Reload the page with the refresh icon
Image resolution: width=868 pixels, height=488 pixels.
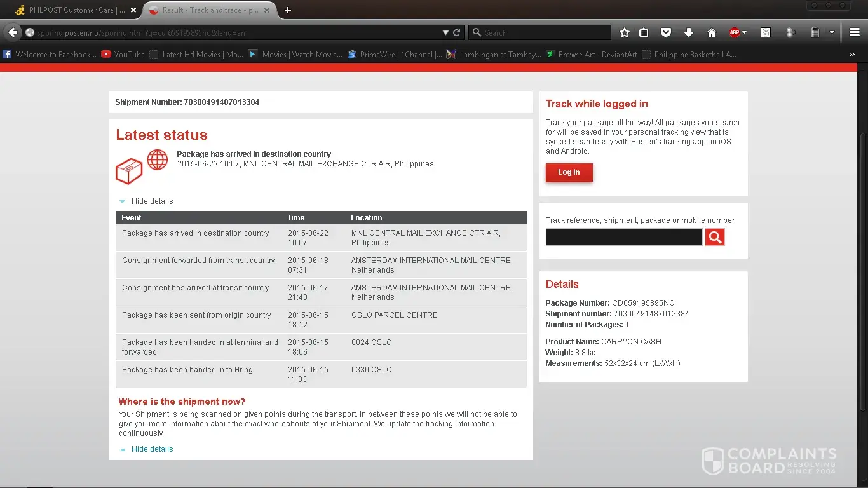tap(457, 32)
